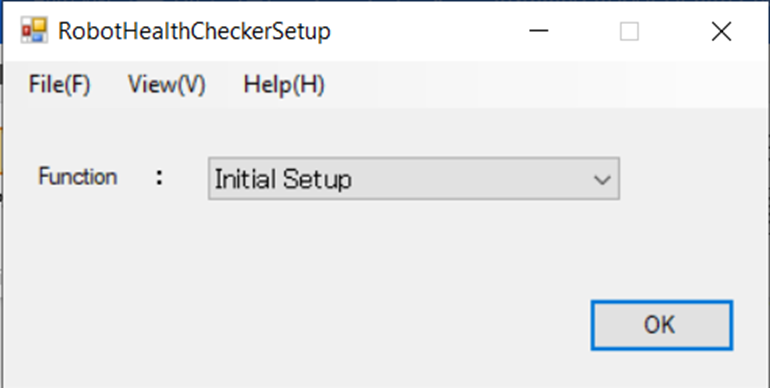Click the 'Function' label text
Screen dimensions: 770x388
[x=78, y=176]
